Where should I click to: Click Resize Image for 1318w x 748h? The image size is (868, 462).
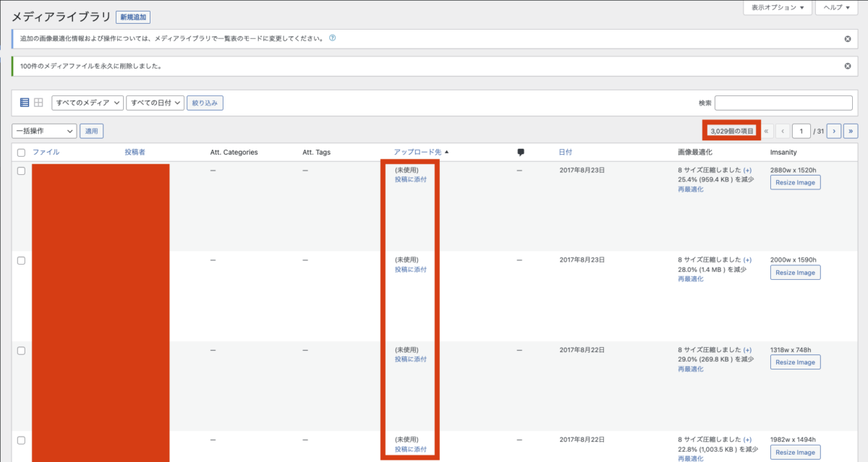[796, 362]
